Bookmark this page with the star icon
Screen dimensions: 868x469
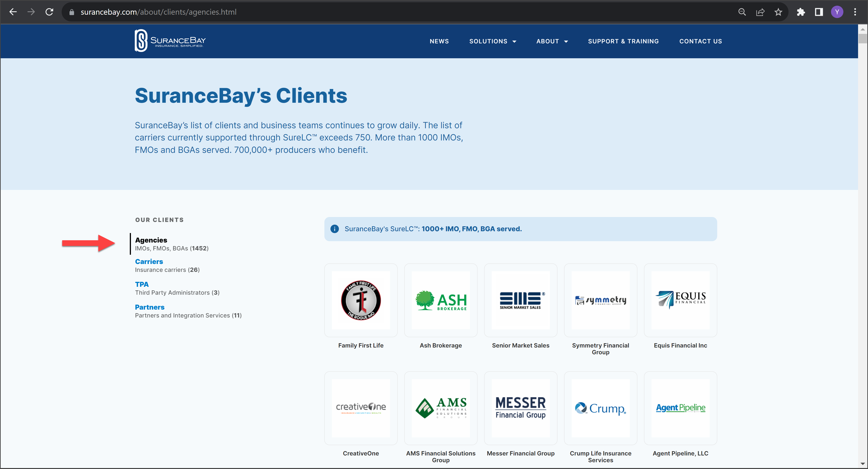[778, 12]
